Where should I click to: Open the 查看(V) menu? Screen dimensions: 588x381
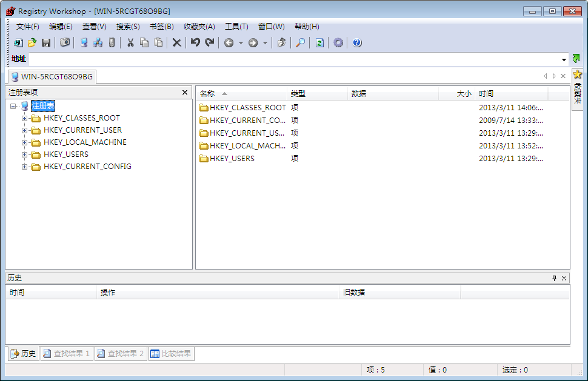click(x=95, y=27)
